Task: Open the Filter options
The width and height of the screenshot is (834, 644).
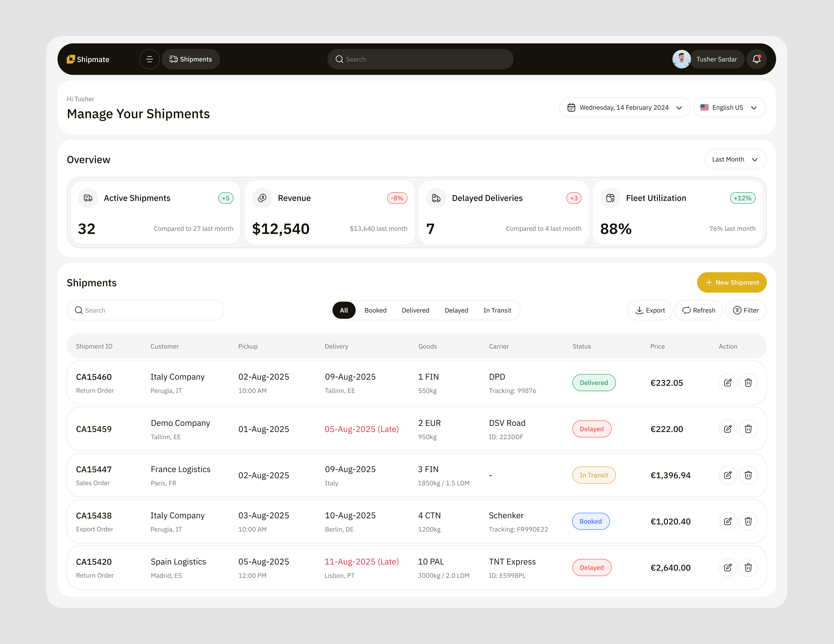Action: point(746,310)
